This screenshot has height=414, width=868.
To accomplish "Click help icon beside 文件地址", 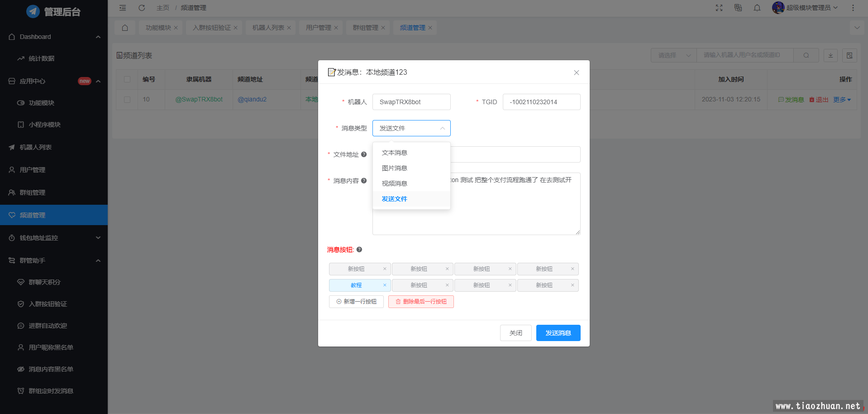I will coord(364,154).
